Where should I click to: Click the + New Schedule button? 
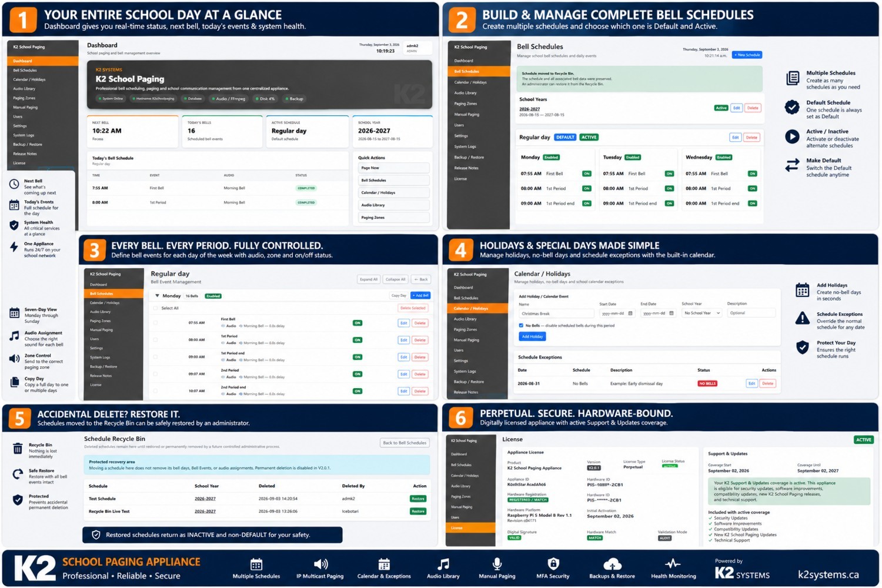coord(747,55)
